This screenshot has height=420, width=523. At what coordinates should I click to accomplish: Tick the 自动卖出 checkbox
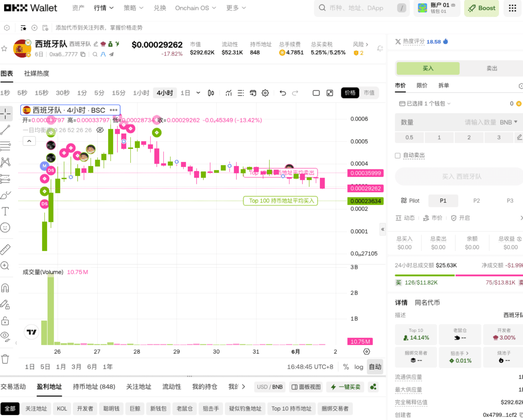pos(398,156)
